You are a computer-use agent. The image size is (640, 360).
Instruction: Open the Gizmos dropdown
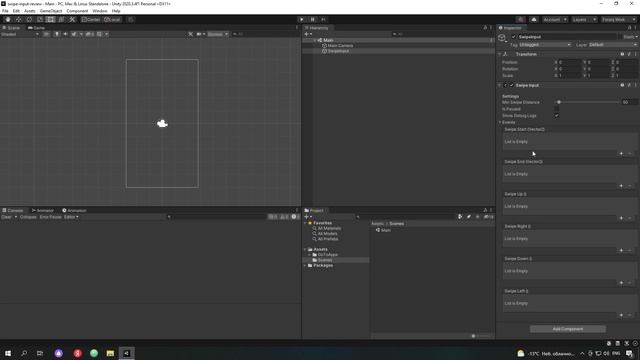pos(218,34)
